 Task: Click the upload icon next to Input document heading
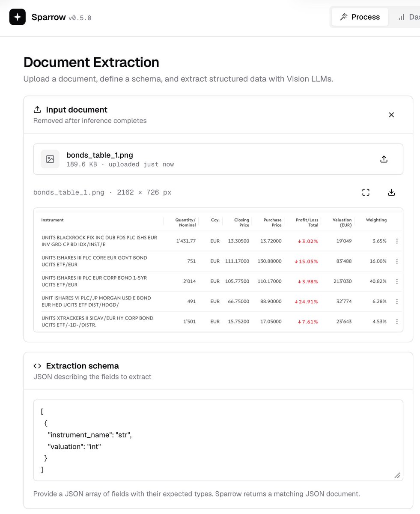pos(37,110)
